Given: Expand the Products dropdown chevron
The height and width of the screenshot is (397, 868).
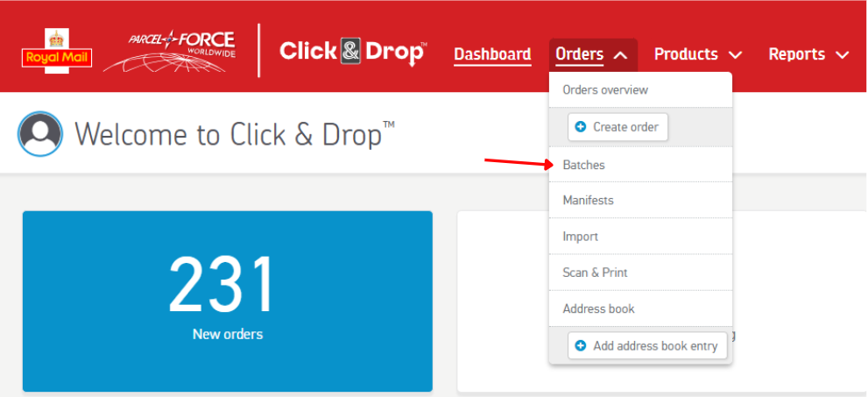Looking at the screenshot, I should 735,55.
